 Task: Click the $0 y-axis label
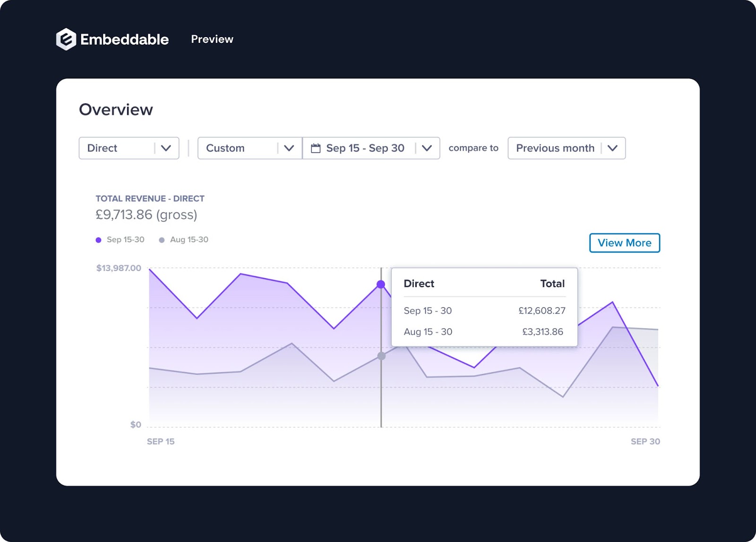136,424
